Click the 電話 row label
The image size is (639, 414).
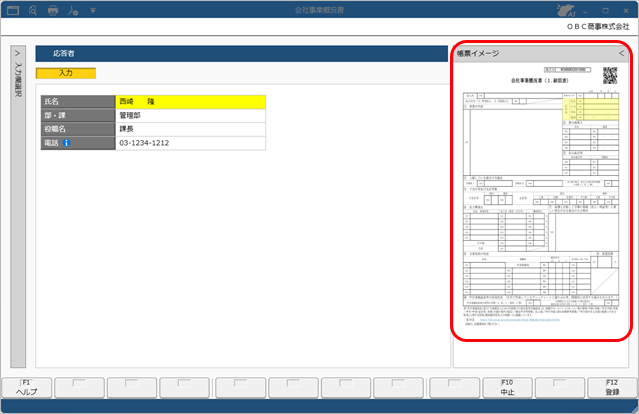[x=78, y=143]
